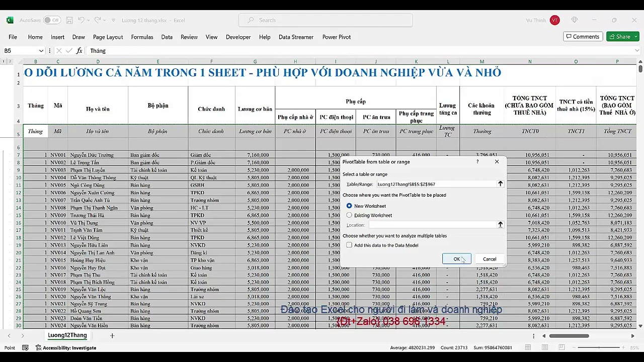
Task: Click the horizontal scrollbar thumb
Action: pos(569,336)
